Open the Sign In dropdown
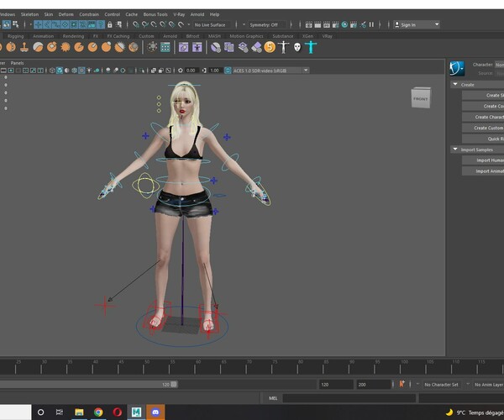 (417, 24)
